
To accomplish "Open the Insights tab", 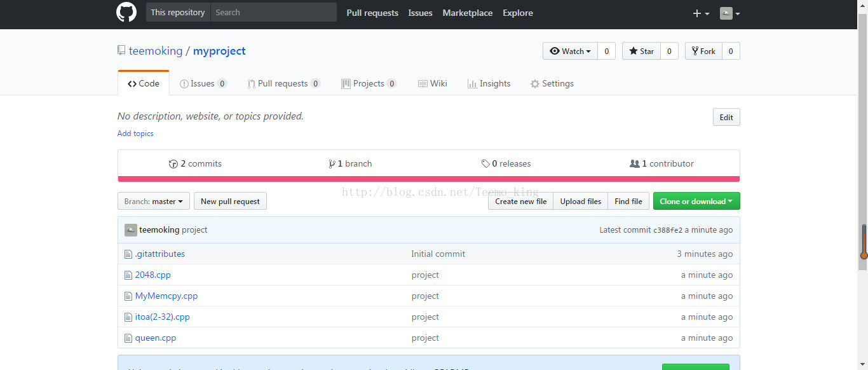I will 489,83.
